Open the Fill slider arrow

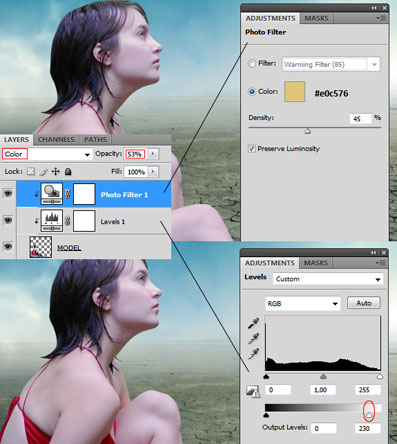click(153, 172)
